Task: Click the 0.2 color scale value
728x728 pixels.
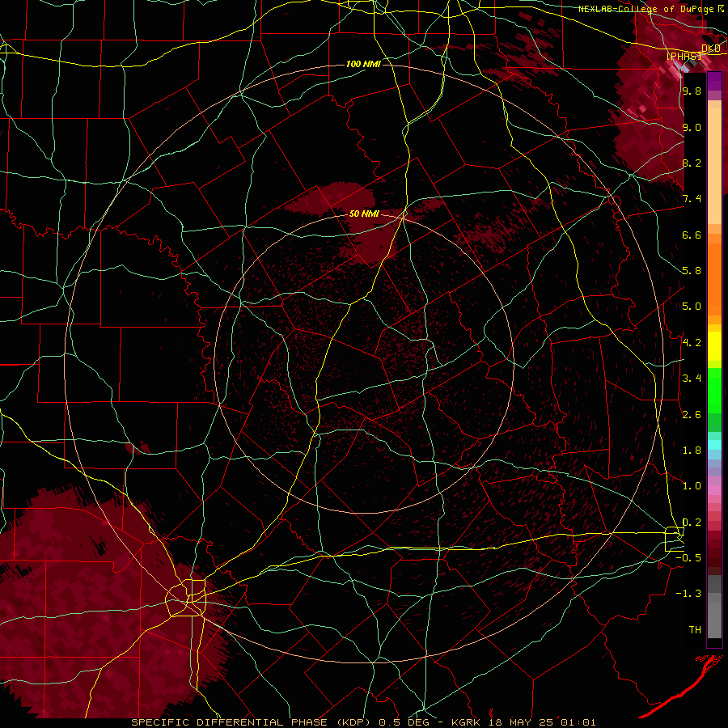Action: pyautogui.click(x=692, y=523)
